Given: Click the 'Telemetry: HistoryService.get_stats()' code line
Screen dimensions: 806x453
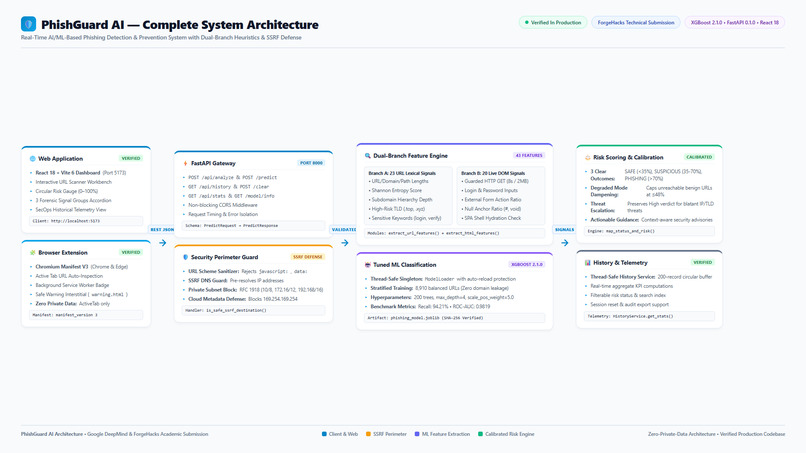Looking at the screenshot, I should pos(649,316).
